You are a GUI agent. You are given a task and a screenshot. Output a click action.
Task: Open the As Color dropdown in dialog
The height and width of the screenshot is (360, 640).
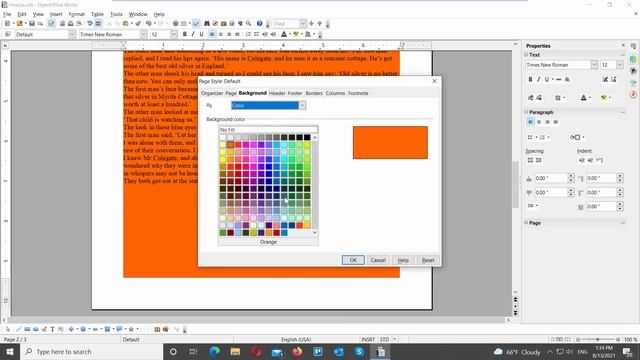tap(302, 105)
